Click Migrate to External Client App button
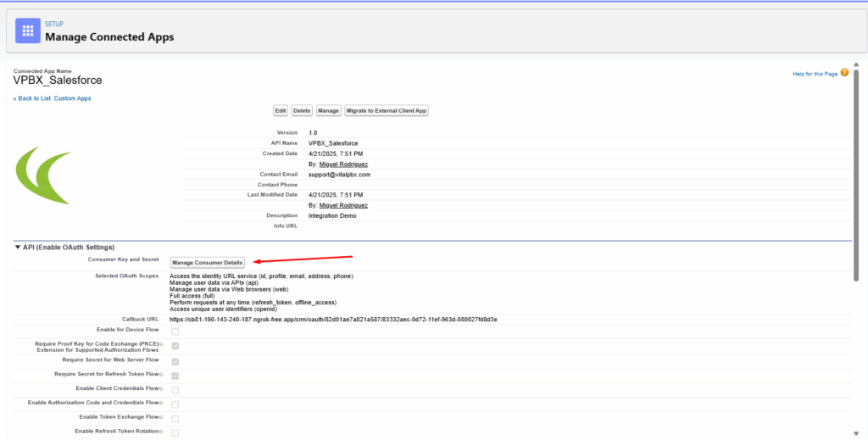The width and height of the screenshot is (868, 440). pos(387,111)
